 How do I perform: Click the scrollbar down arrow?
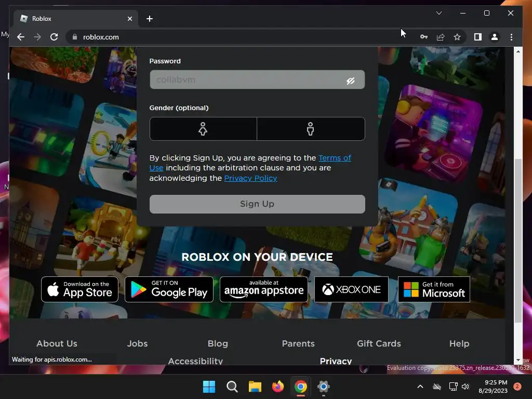coord(518,360)
